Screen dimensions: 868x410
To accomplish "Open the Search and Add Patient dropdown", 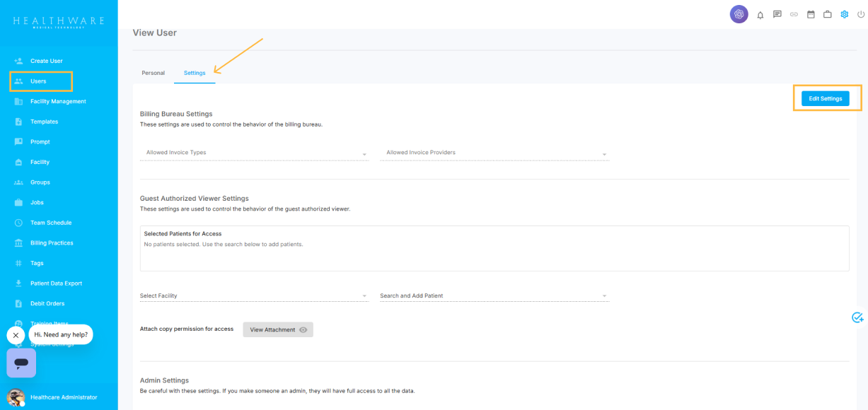I will tap(494, 296).
